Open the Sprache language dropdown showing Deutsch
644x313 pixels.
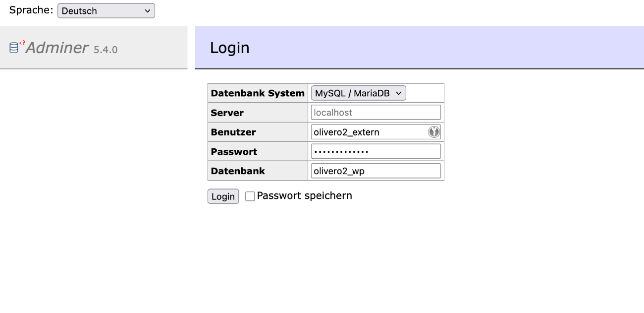pyautogui.click(x=106, y=10)
